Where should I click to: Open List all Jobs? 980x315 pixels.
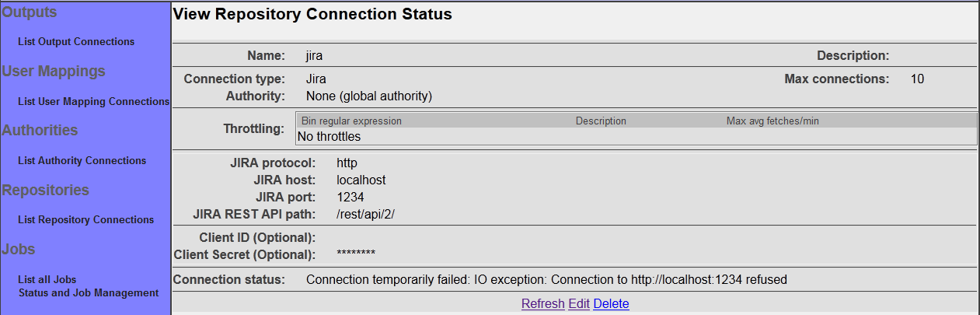point(47,280)
